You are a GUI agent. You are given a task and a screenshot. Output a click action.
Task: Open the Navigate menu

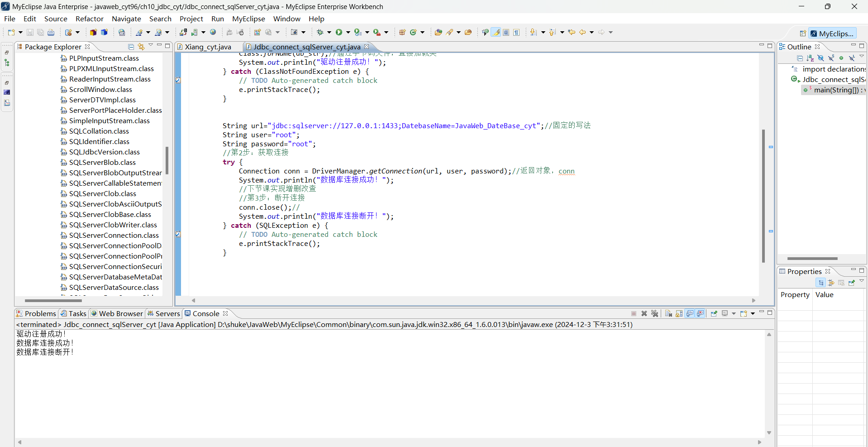pyautogui.click(x=127, y=19)
